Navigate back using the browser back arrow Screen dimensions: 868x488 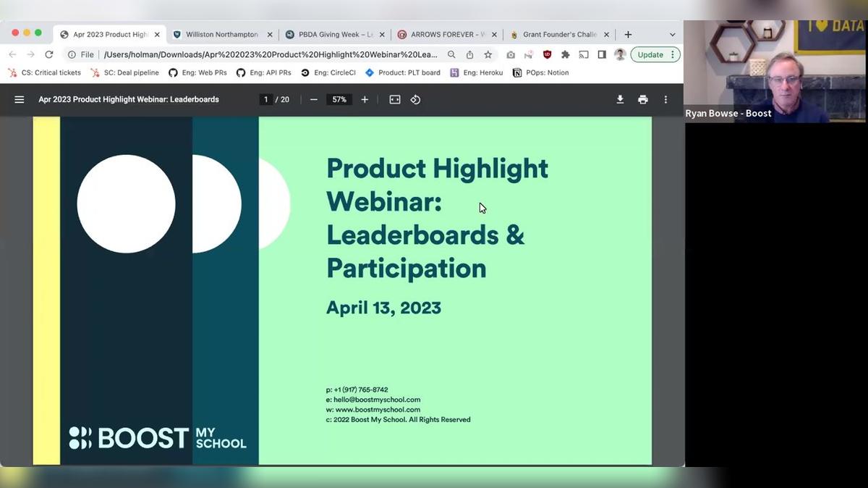tap(12, 54)
